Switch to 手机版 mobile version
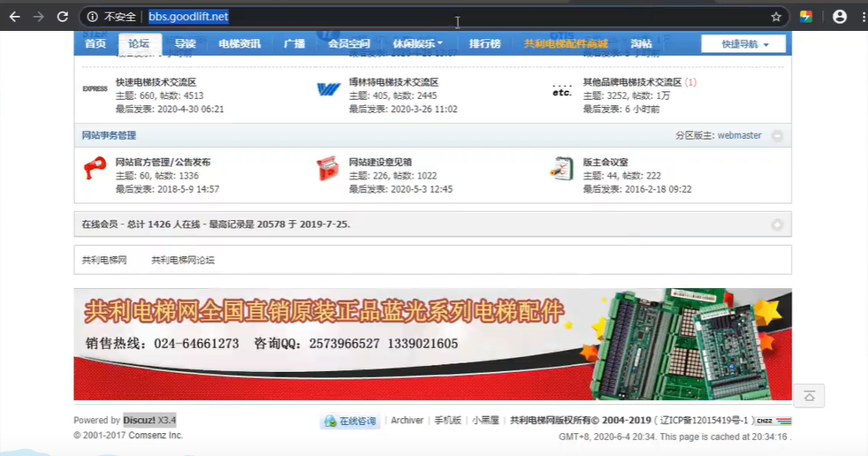This screenshot has width=868, height=456. tap(447, 420)
